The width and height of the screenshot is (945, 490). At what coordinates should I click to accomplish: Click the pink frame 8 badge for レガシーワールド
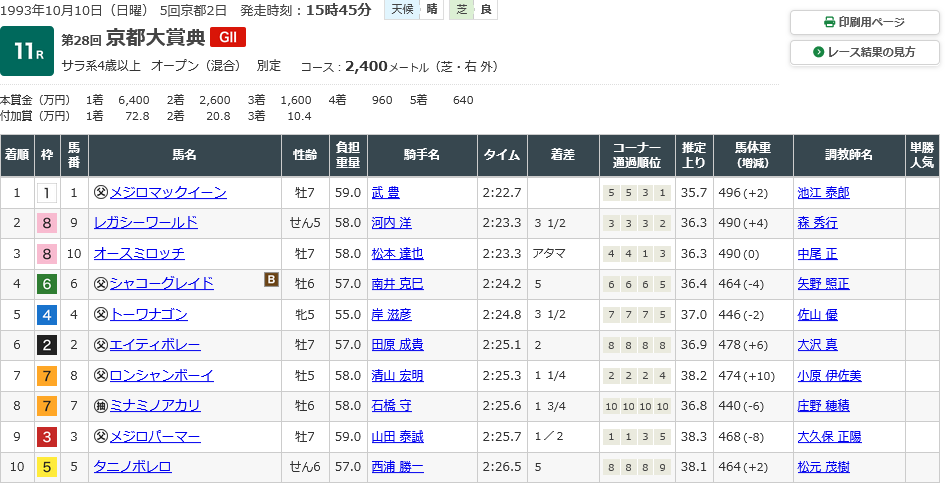click(x=46, y=224)
